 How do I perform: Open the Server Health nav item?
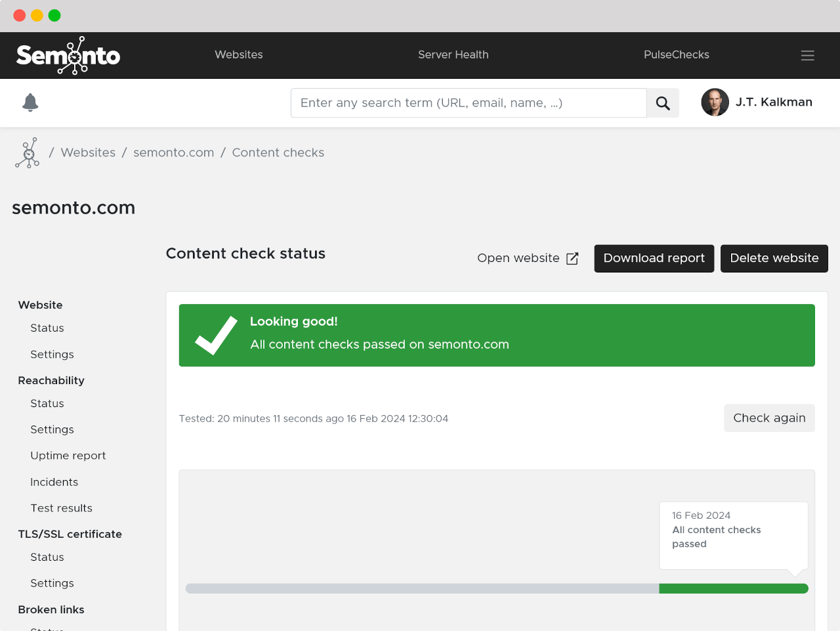point(453,55)
